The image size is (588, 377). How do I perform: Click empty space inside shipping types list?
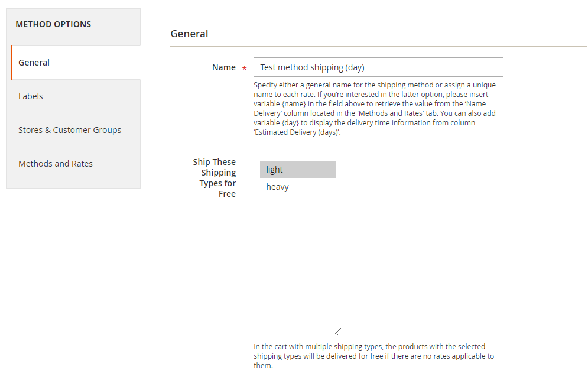tap(298, 262)
